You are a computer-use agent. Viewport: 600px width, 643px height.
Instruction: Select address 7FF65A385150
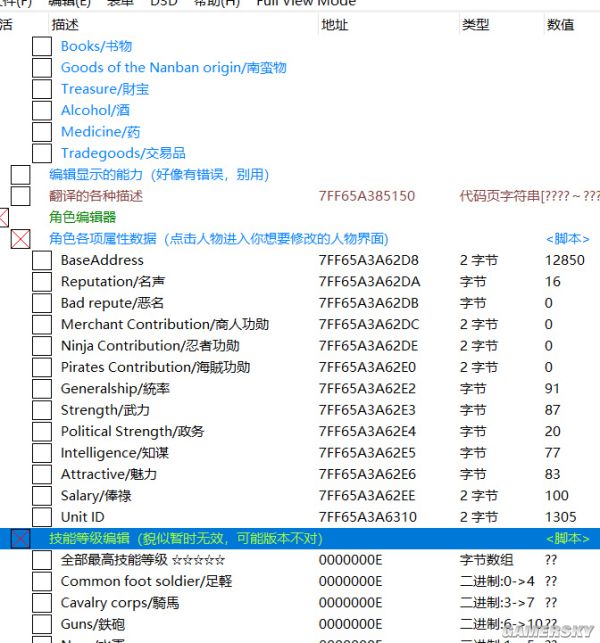tap(367, 196)
